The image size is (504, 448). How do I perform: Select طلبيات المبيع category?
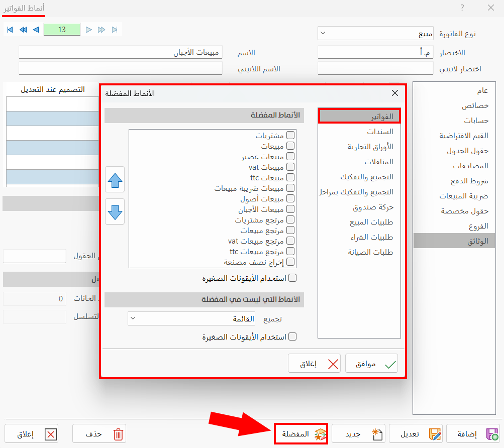359,222
